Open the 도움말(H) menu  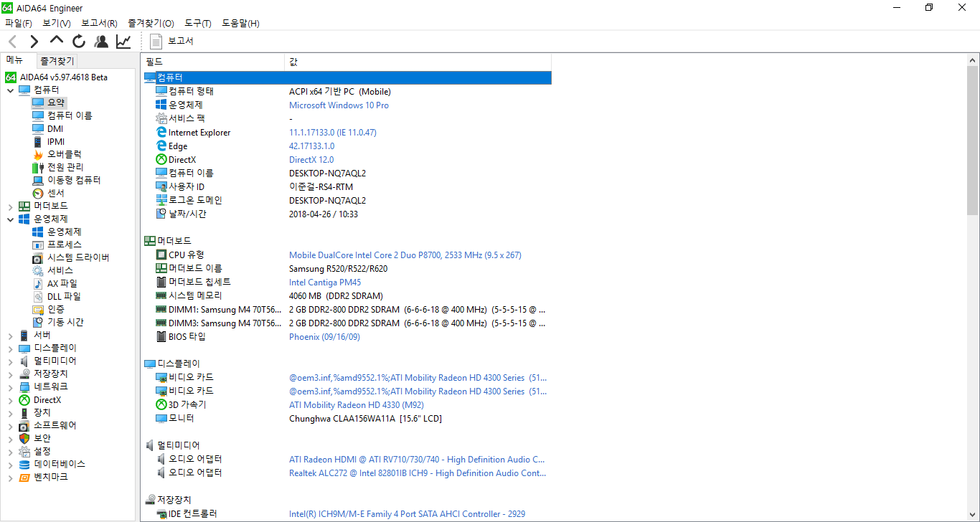(240, 23)
